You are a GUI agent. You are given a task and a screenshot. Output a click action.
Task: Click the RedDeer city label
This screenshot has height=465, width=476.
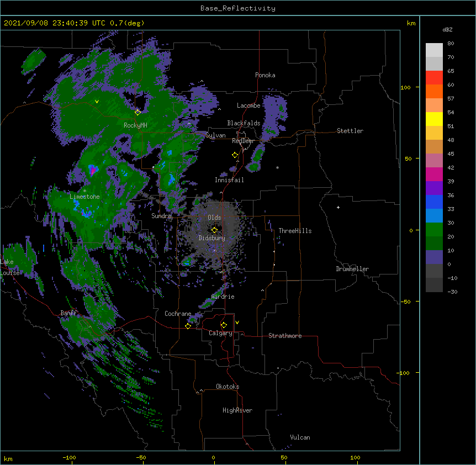coord(243,141)
